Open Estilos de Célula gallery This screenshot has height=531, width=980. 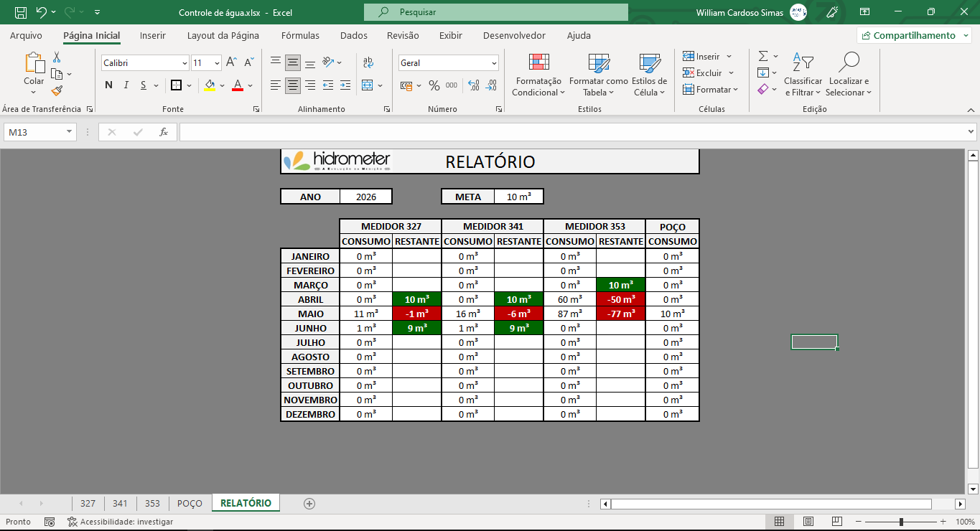click(650, 75)
